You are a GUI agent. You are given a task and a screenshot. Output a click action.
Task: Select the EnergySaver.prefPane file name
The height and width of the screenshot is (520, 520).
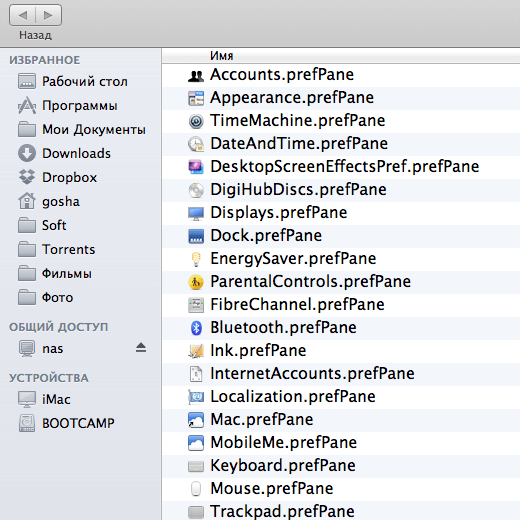[x=293, y=259]
